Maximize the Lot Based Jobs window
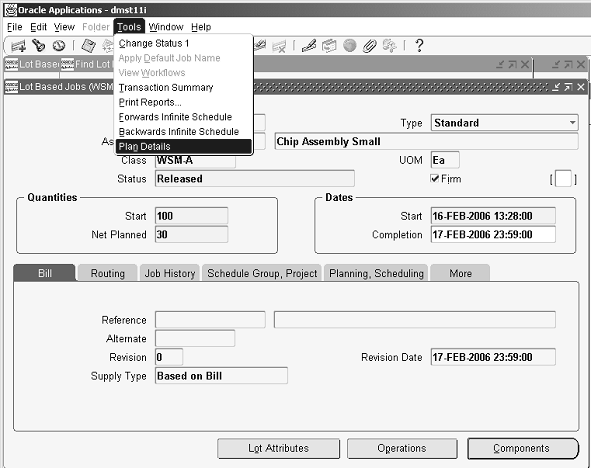This screenshot has width=591, height=468. [x=568, y=87]
